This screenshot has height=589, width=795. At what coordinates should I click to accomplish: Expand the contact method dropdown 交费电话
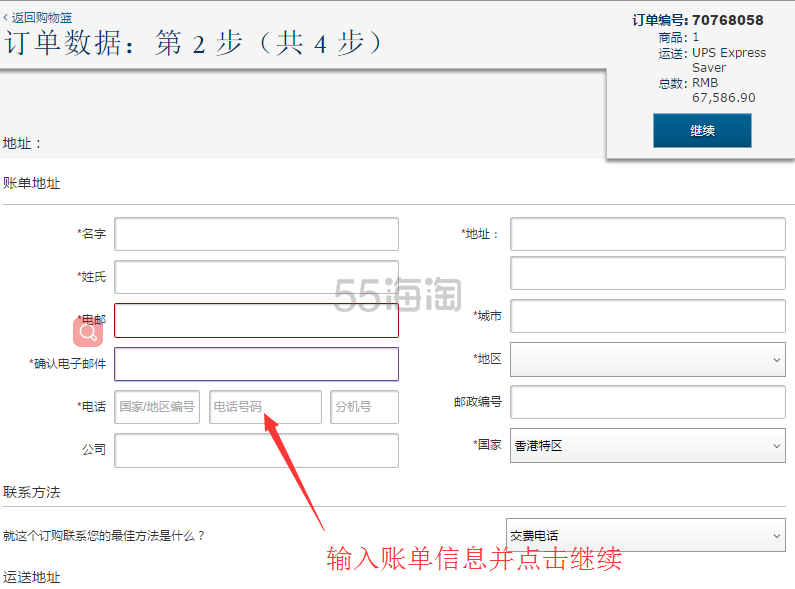(x=645, y=536)
